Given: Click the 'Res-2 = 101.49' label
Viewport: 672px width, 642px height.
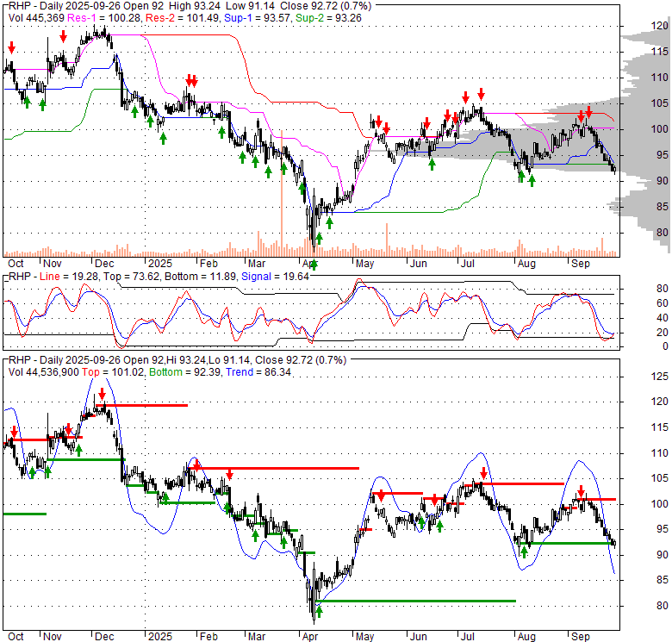Looking at the screenshot, I should pos(182,18).
